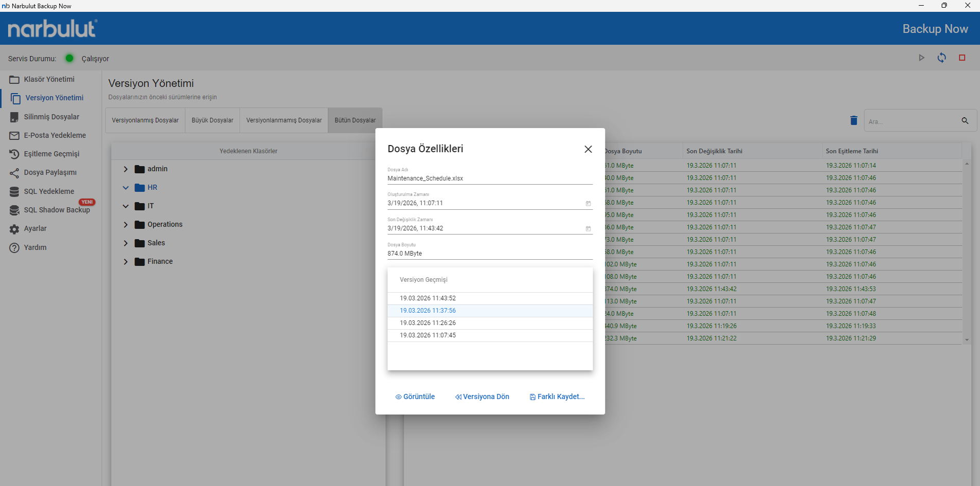The image size is (980, 486).
Task: Expand the admin folder
Action: tap(126, 169)
